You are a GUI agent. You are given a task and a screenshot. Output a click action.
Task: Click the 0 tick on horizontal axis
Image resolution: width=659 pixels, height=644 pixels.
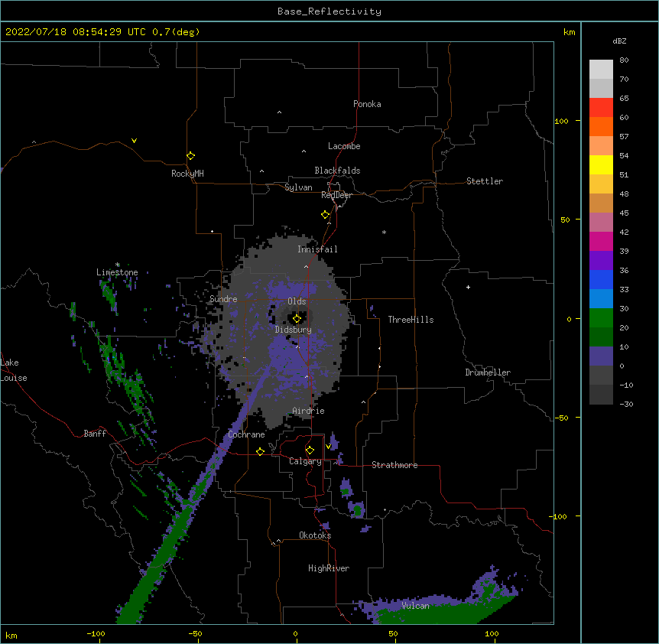pos(295,633)
